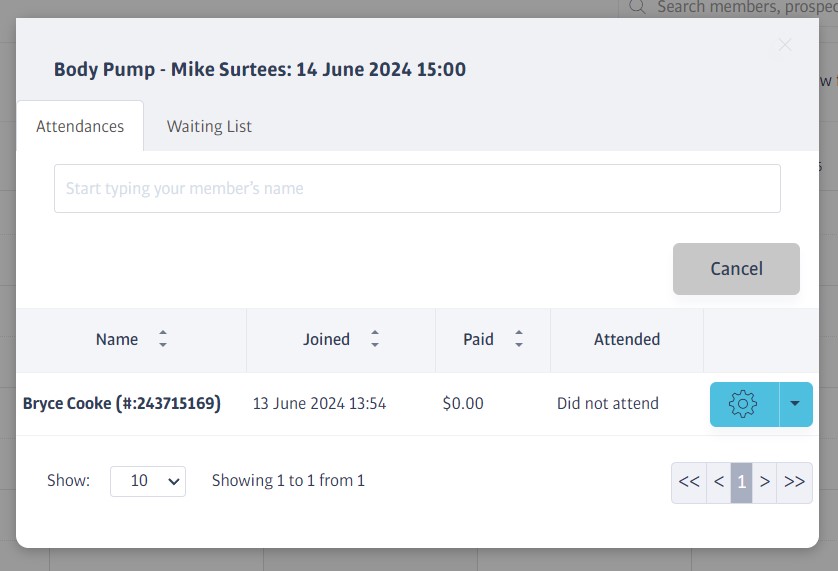Select page 1 in pagination
838x571 pixels.
click(x=741, y=482)
